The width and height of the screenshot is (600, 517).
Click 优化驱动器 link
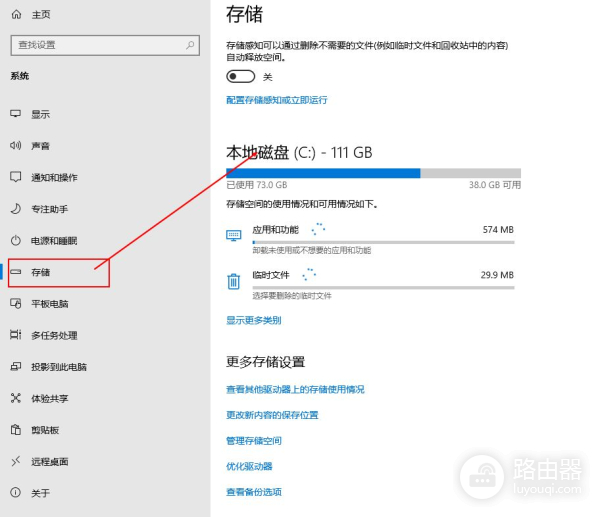pos(249,466)
